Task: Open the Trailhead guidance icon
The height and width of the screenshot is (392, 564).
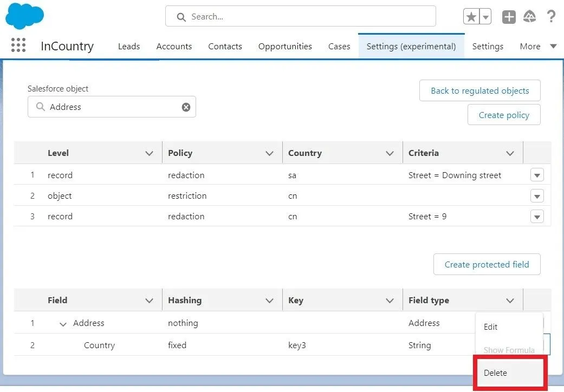Action: click(x=529, y=17)
